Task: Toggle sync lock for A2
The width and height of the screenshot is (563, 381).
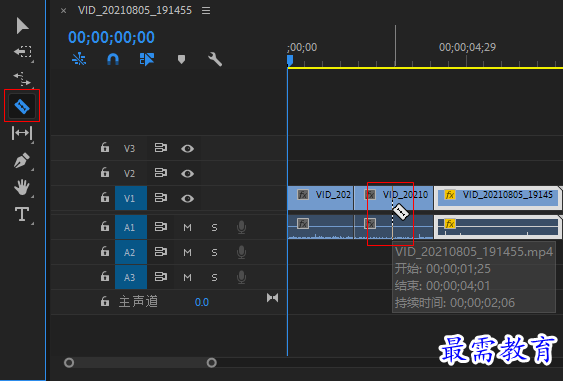Action: tap(160, 252)
